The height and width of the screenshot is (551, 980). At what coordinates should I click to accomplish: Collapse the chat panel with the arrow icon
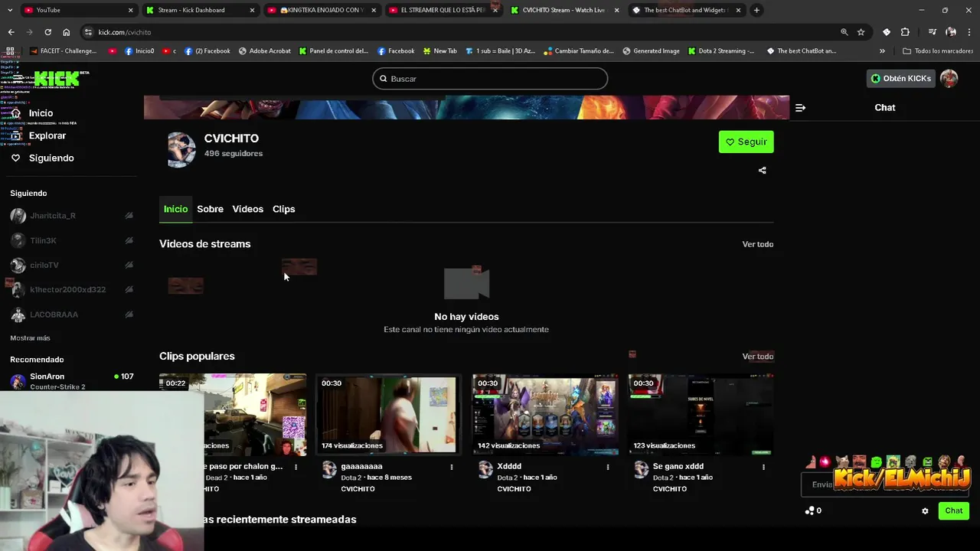click(800, 108)
